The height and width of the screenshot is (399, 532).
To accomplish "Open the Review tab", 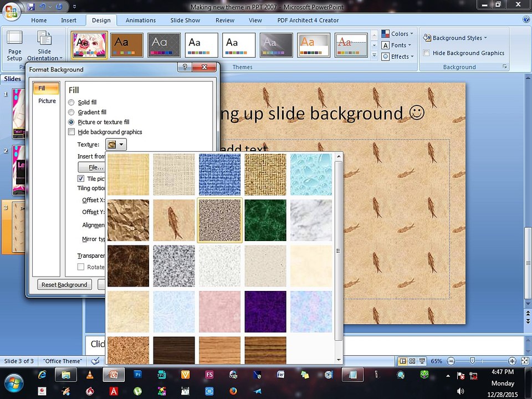I will tap(225, 21).
